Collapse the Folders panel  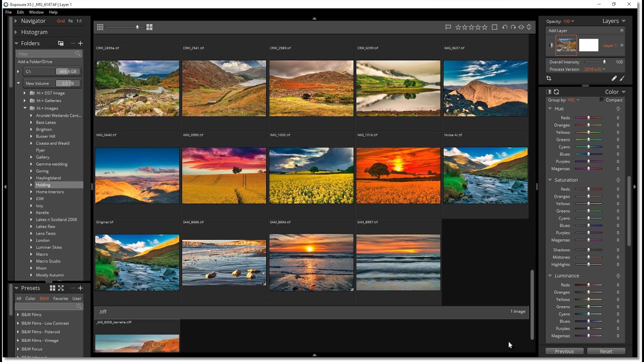click(17, 43)
